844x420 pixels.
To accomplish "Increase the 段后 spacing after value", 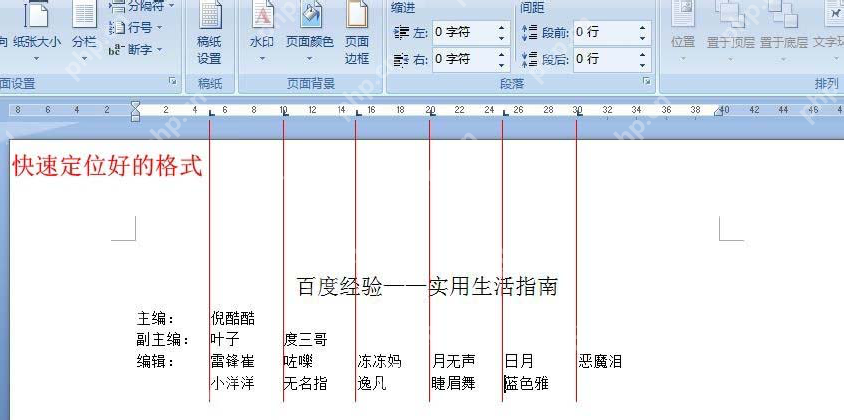I will (x=643, y=54).
